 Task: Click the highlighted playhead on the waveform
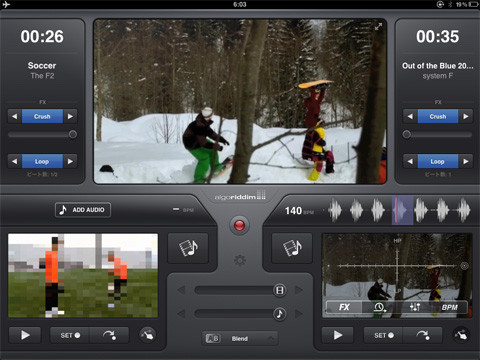[x=402, y=210]
